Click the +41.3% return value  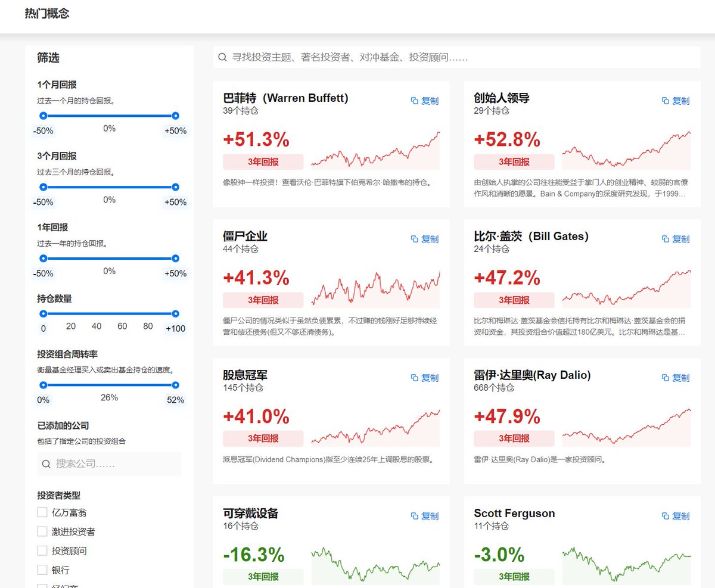coord(256,278)
